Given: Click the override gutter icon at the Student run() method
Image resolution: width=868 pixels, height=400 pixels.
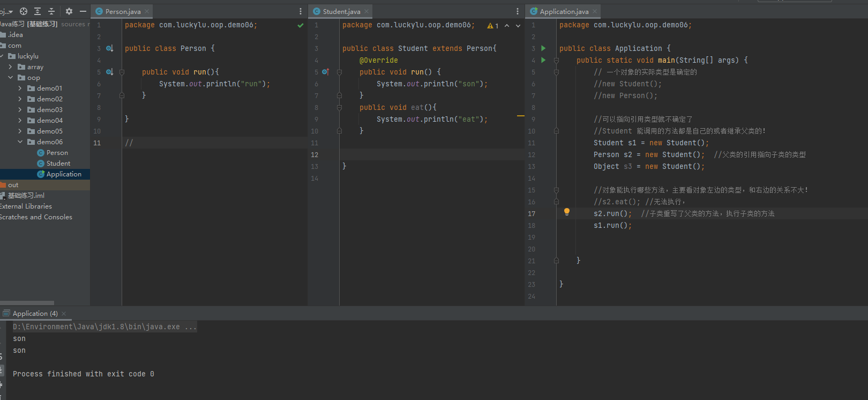Looking at the screenshot, I should pos(326,72).
